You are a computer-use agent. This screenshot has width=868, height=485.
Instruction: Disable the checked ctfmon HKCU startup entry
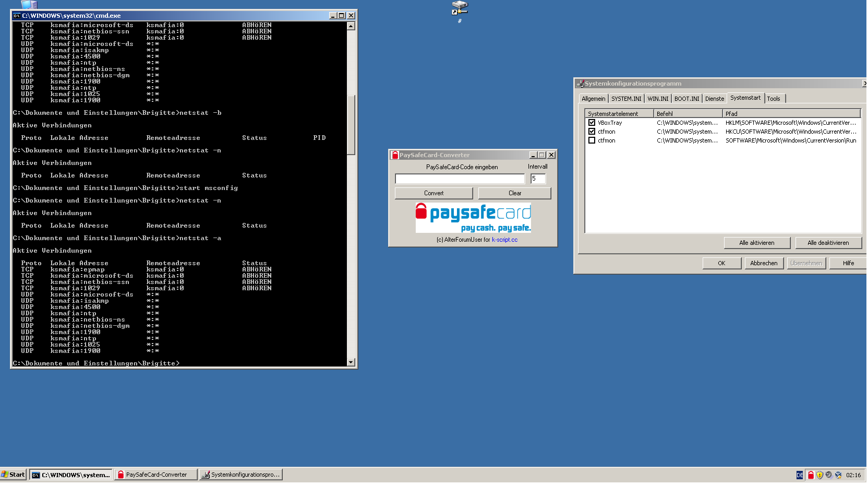592,132
